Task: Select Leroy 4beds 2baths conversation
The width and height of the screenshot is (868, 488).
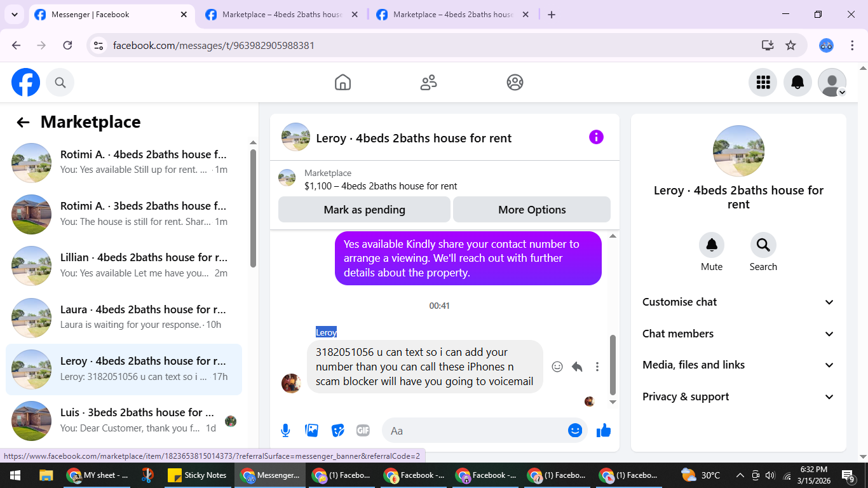Action: [124, 369]
